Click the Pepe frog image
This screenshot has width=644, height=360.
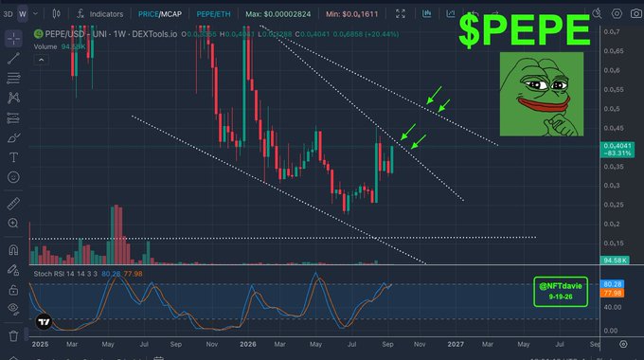542,94
